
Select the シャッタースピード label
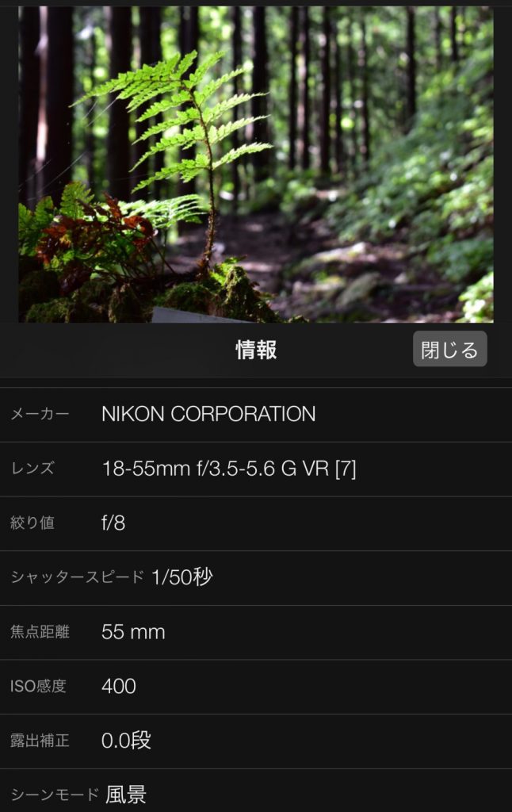(x=77, y=577)
